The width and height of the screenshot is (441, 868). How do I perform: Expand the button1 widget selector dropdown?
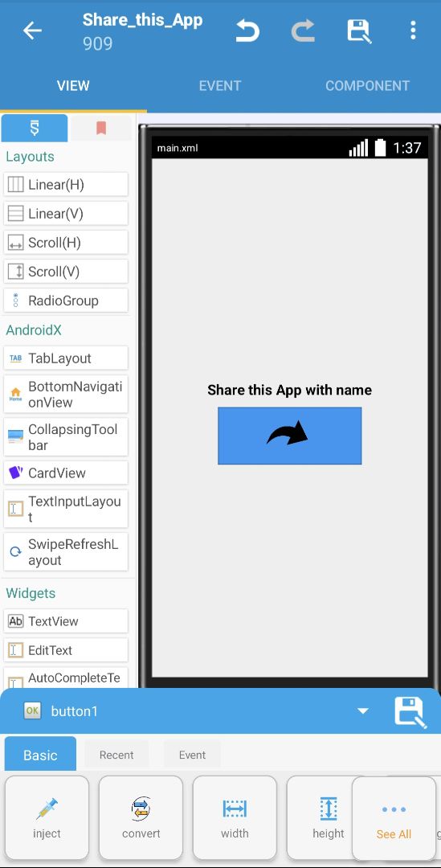click(x=363, y=710)
